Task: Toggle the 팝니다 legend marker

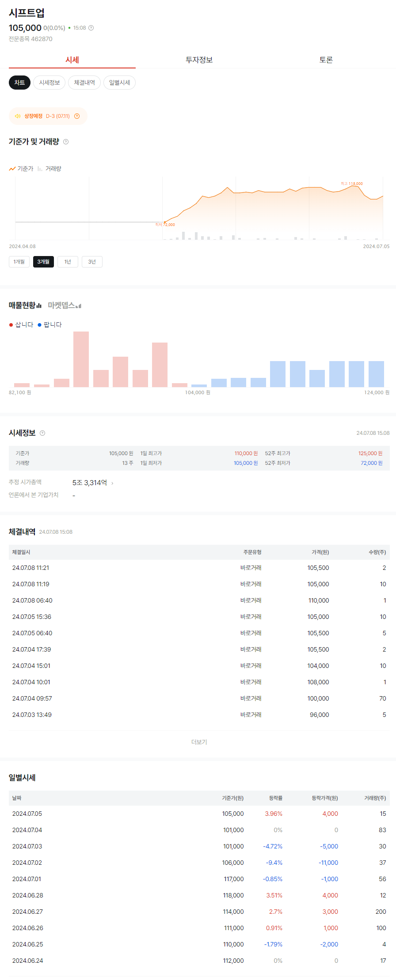Action: pyautogui.click(x=39, y=325)
